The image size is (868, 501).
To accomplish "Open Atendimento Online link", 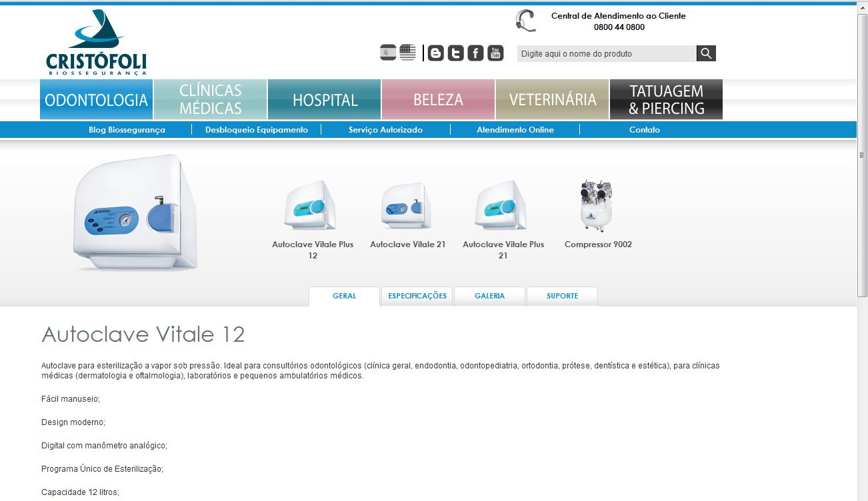I will pyautogui.click(x=515, y=130).
